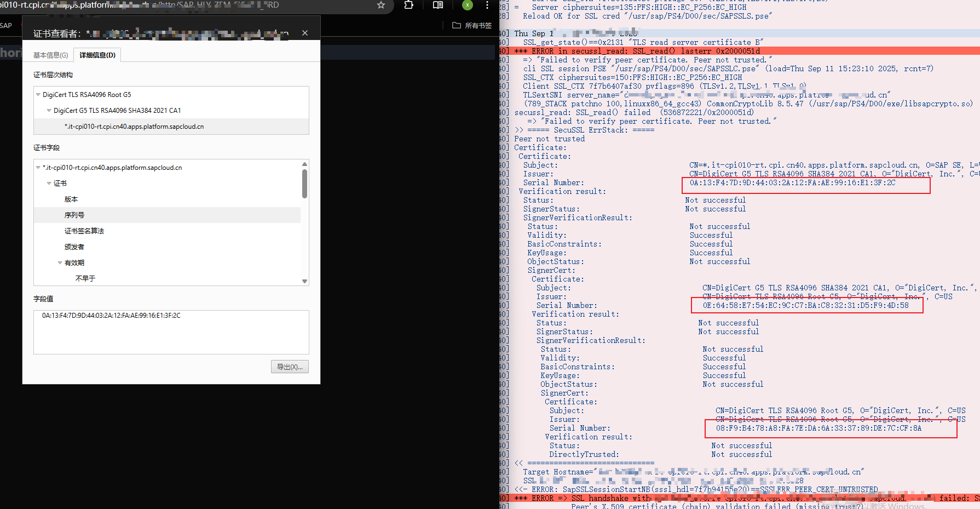Click the browser address bar URL
Viewport: 980px width, 509px height.
[140, 5]
